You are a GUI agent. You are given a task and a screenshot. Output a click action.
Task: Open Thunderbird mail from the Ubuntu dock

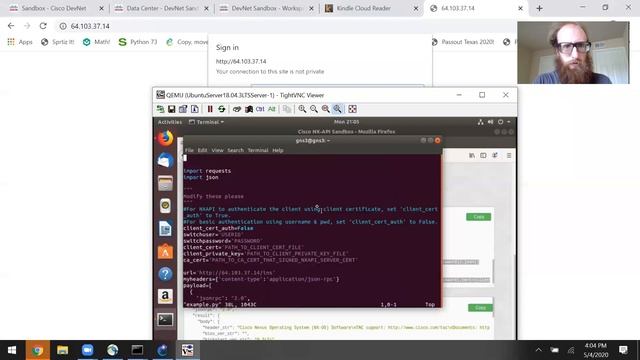[x=165, y=160]
